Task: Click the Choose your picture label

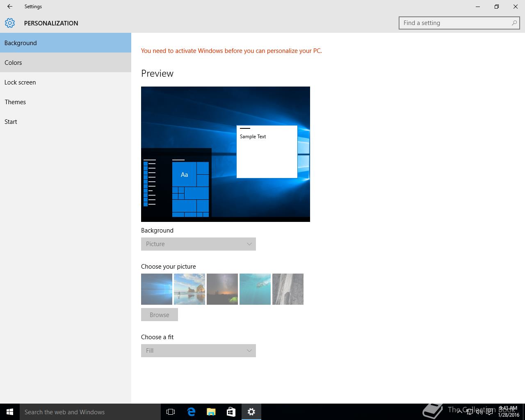Action: 169,267
